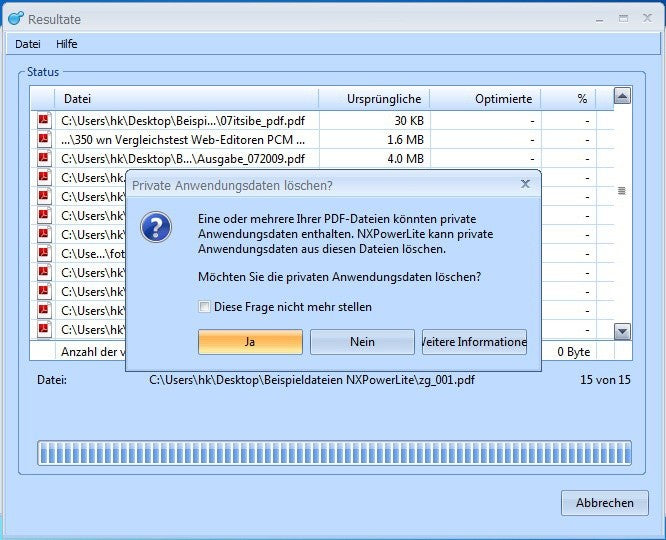Open Weitere Informationen button
The width and height of the screenshot is (666, 540).
tap(474, 342)
